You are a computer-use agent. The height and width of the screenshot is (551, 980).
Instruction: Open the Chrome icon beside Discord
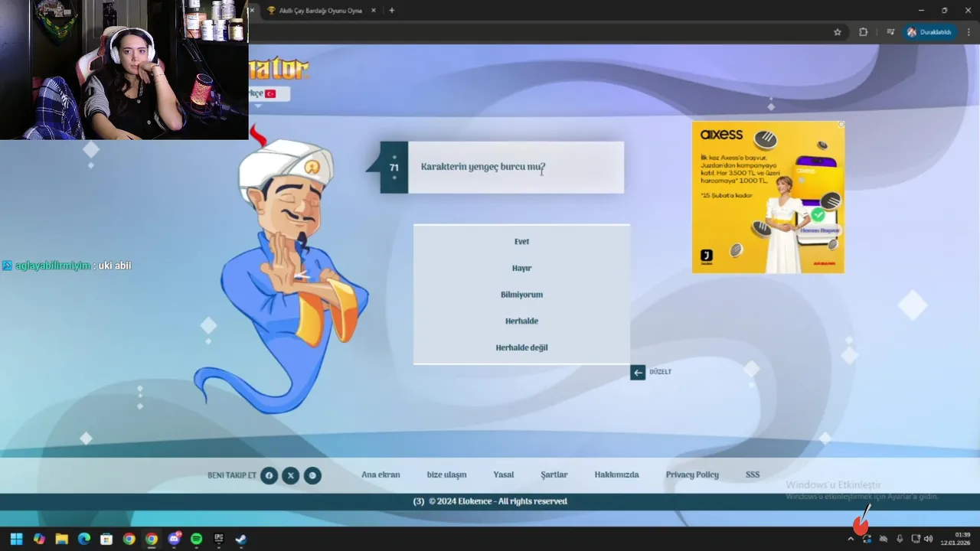pyautogui.click(x=152, y=539)
